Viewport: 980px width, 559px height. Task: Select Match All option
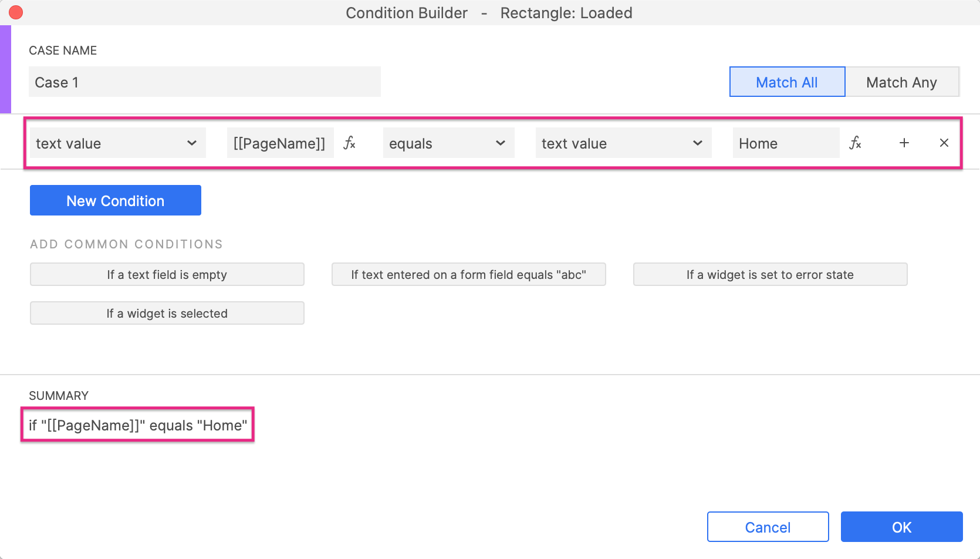click(787, 82)
